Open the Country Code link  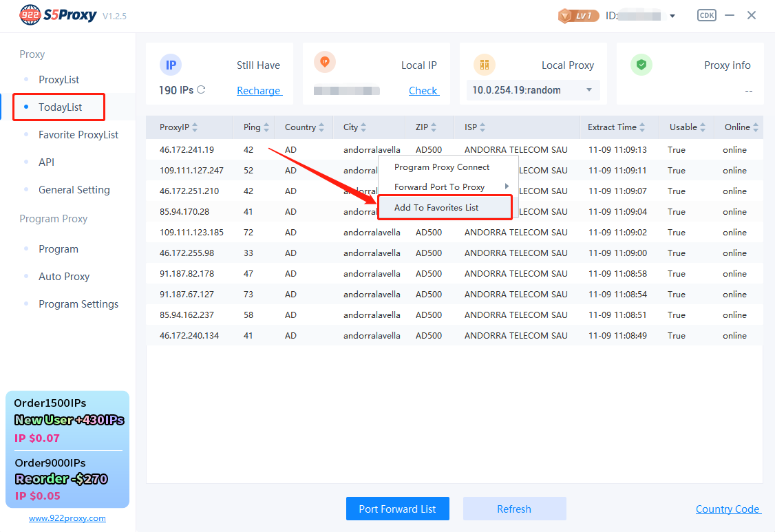pos(728,509)
